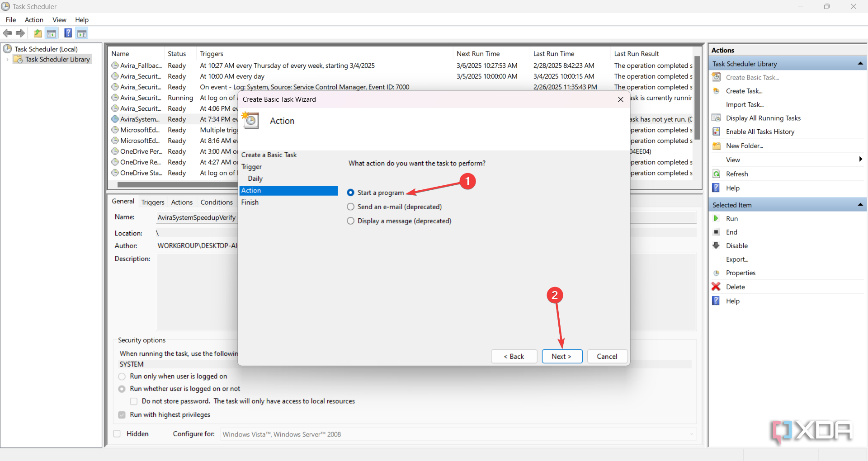Select the Create a Basic Task wizard step
The width and height of the screenshot is (868, 461).
[269, 155]
